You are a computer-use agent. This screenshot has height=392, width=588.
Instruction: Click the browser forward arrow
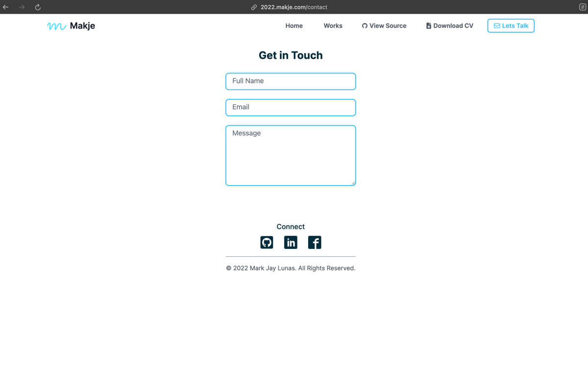click(x=22, y=7)
